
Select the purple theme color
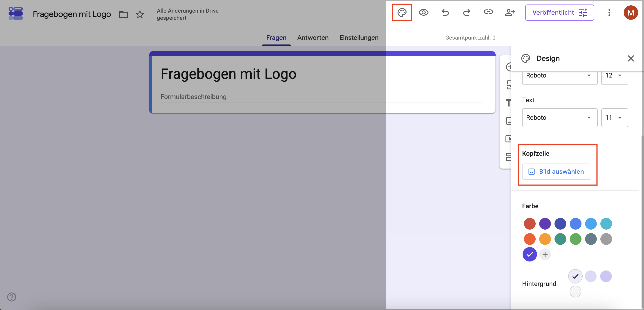click(545, 224)
